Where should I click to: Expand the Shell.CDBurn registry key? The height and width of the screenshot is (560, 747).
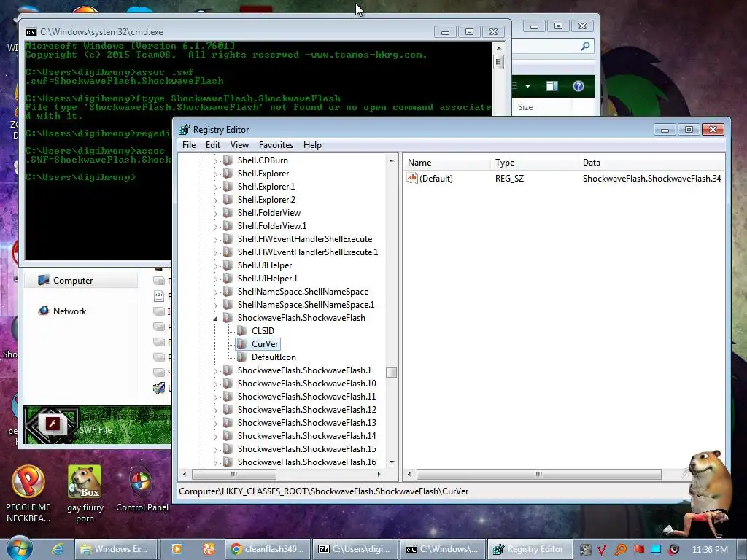(x=215, y=161)
